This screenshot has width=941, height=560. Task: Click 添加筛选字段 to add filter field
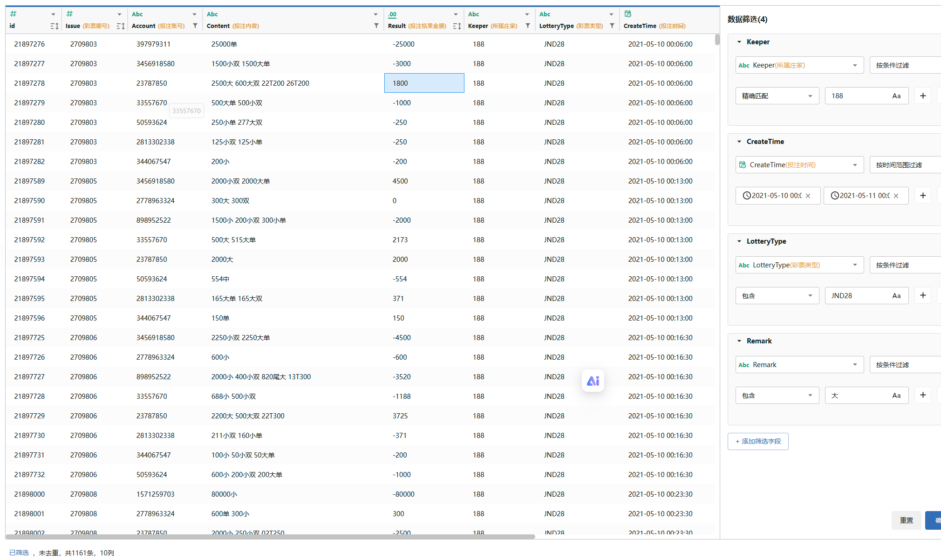(758, 441)
